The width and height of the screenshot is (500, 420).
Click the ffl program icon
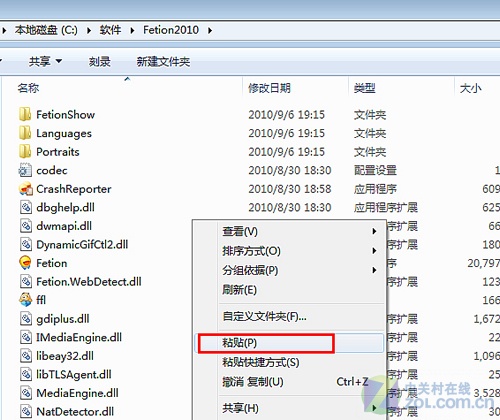[x=25, y=300]
